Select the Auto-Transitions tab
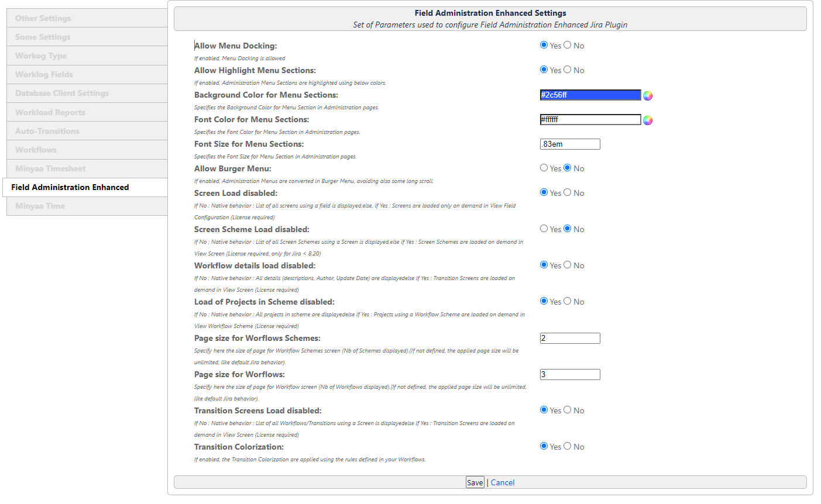Image resolution: width=821 pixels, height=504 pixels. click(87, 131)
